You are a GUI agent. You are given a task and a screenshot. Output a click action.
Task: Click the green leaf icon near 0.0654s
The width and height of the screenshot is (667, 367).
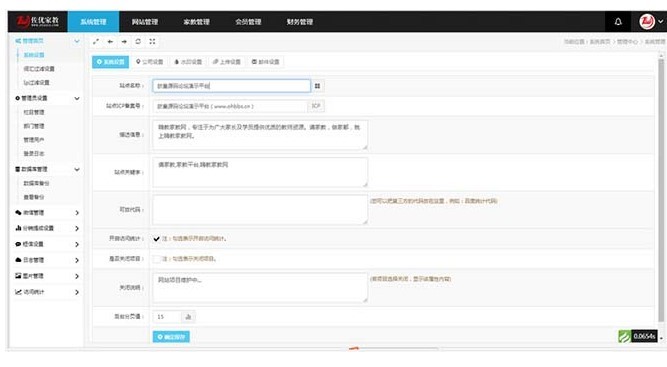pos(624,337)
